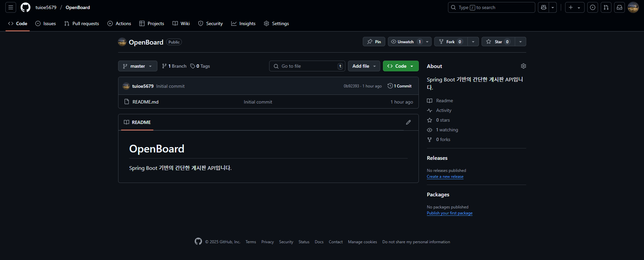Edit README with the pencil icon
644x260 pixels.
[x=408, y=122]
